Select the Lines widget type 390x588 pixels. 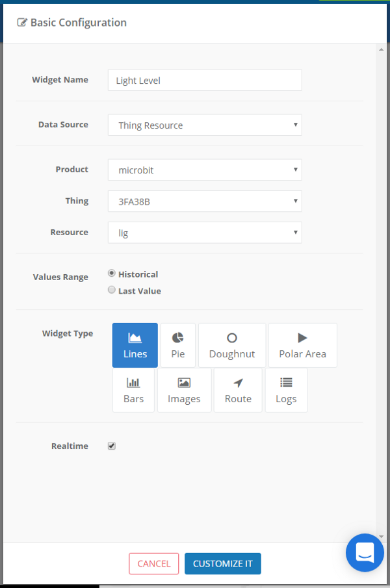135,345
